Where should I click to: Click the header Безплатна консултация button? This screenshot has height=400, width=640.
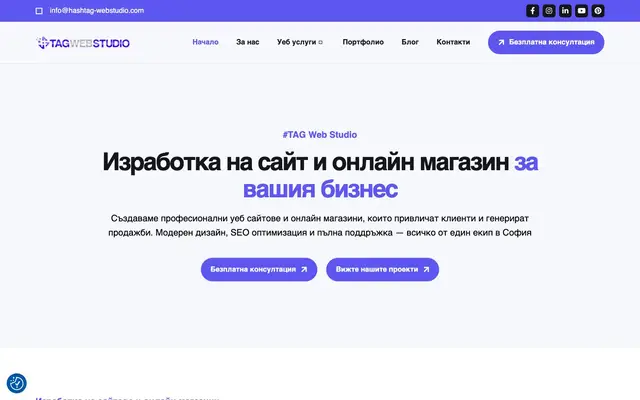pyautogui.click(x=546, y=42)
